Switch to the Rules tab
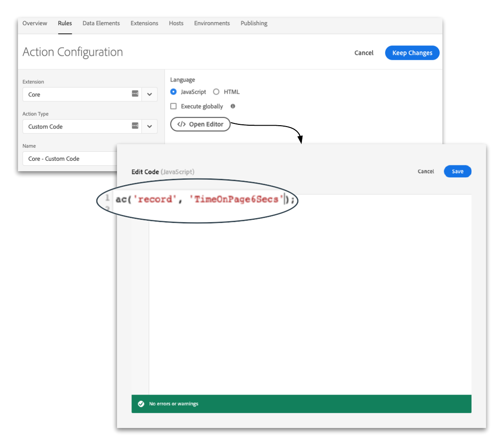504x446 pixels. (x=65, y=23)
